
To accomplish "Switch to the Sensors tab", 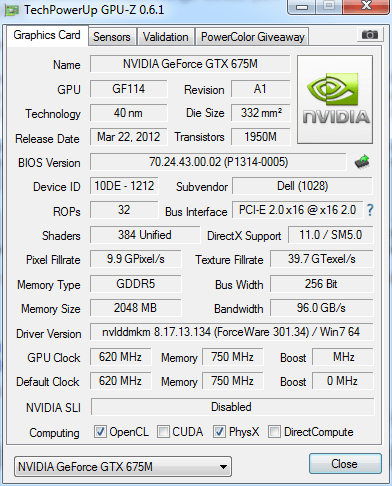I will click(x=112, y=37).
